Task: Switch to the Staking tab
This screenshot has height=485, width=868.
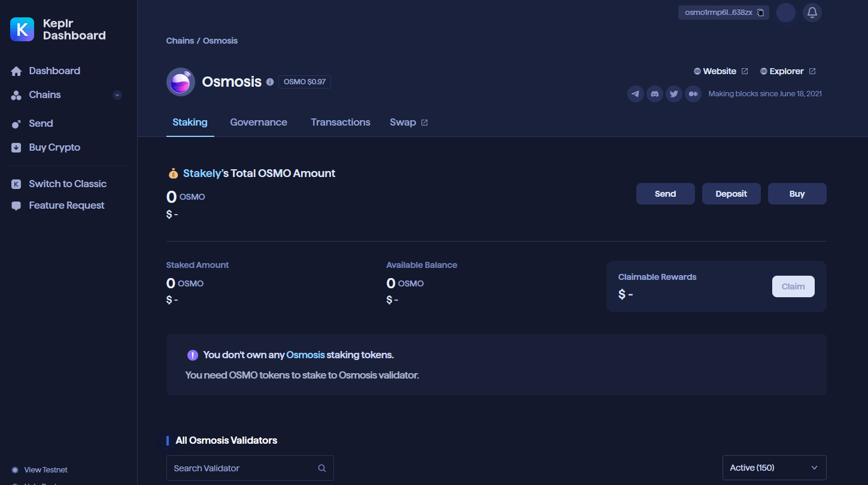Action: (x=190, y=122)
